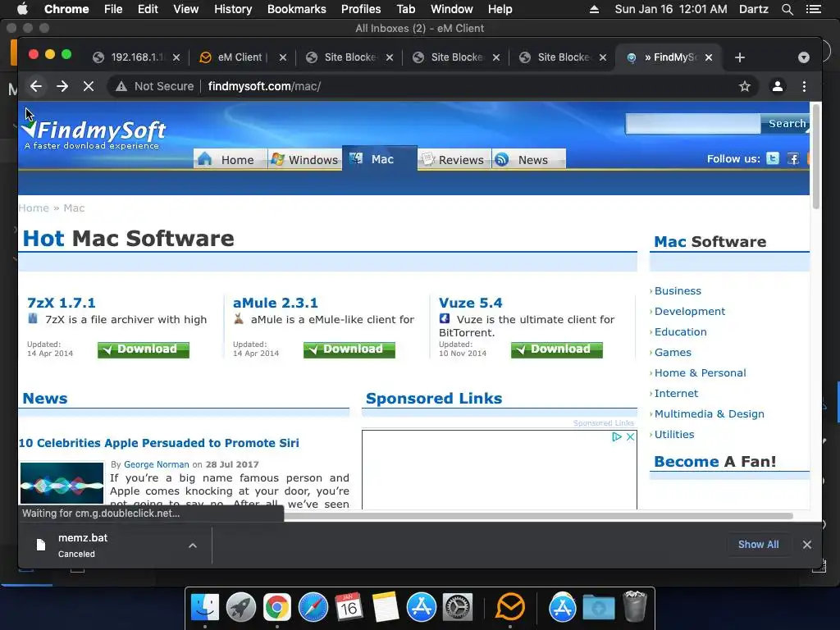Close the sponsored ad with X
Image resolution: width=840 pixels, height=630 pixels.
click(x=631, y=436)
